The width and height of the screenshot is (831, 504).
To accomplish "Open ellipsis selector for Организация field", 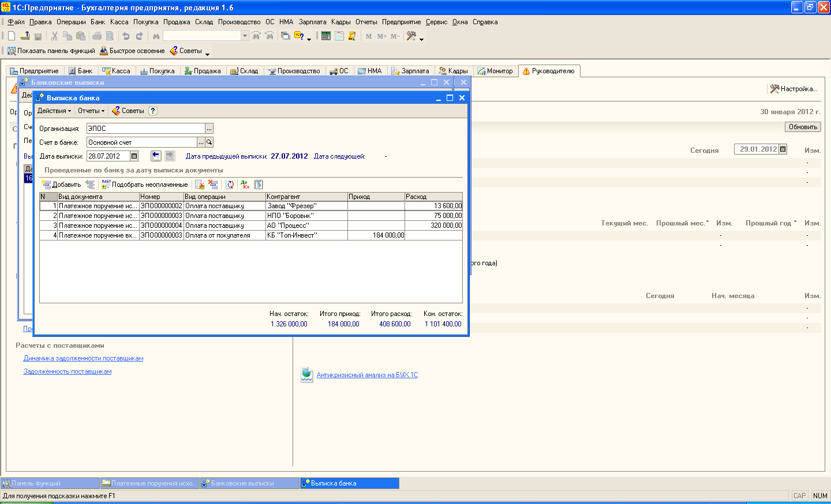I will [209, 129].
